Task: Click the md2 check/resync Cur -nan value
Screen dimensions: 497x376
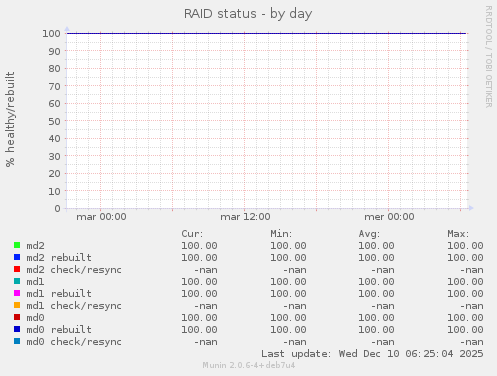Action: [206, 270]
